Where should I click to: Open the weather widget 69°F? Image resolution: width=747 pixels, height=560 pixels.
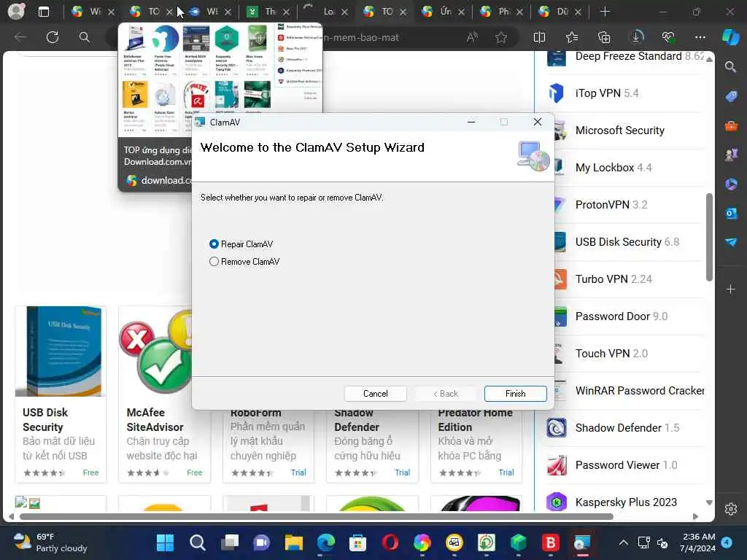50,542
